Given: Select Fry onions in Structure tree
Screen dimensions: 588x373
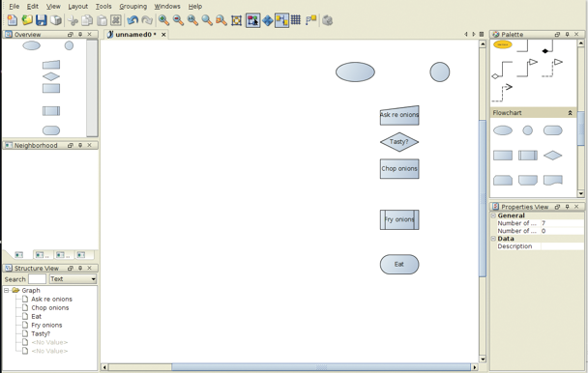Looking at the screenshot, I should [46, 325].
